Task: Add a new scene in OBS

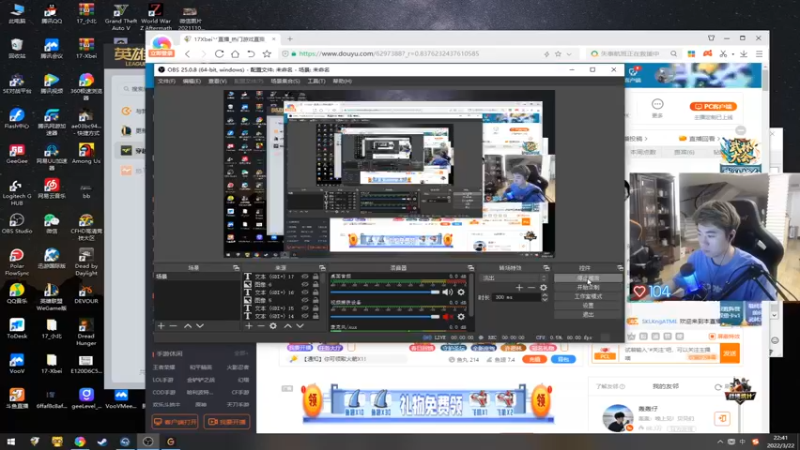Action: tap(161, 326)
